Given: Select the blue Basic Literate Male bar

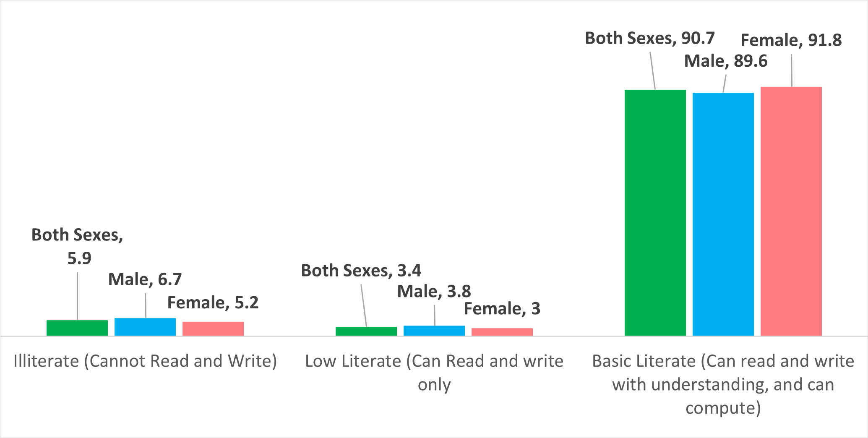Looking at the screenshot, I should pyautogui.click(x=723, y=214).
